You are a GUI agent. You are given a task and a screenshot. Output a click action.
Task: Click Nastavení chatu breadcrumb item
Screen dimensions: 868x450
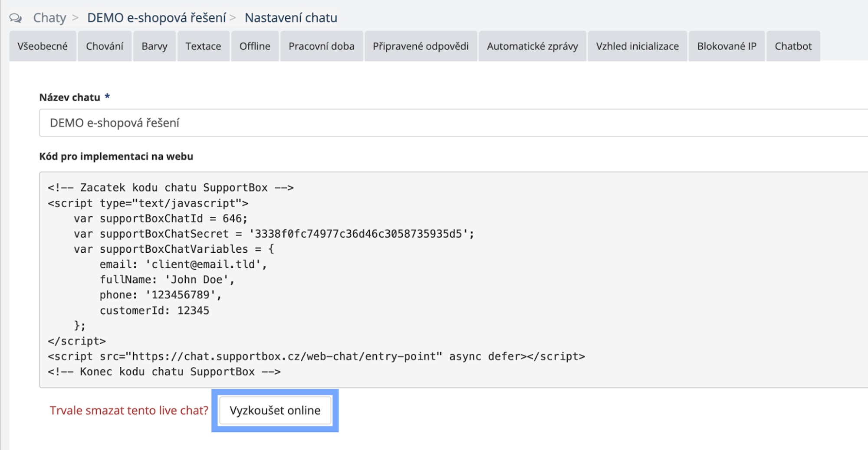(291, 18)
